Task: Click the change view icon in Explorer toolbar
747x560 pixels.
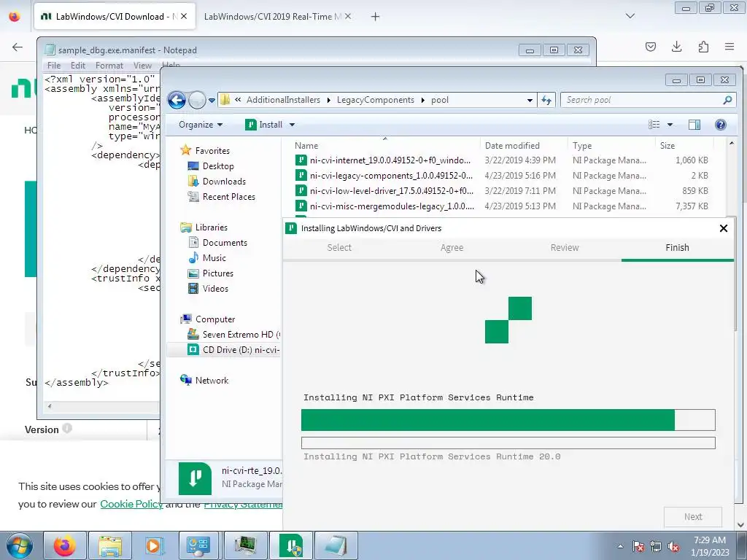Action: tap(654, 125)
